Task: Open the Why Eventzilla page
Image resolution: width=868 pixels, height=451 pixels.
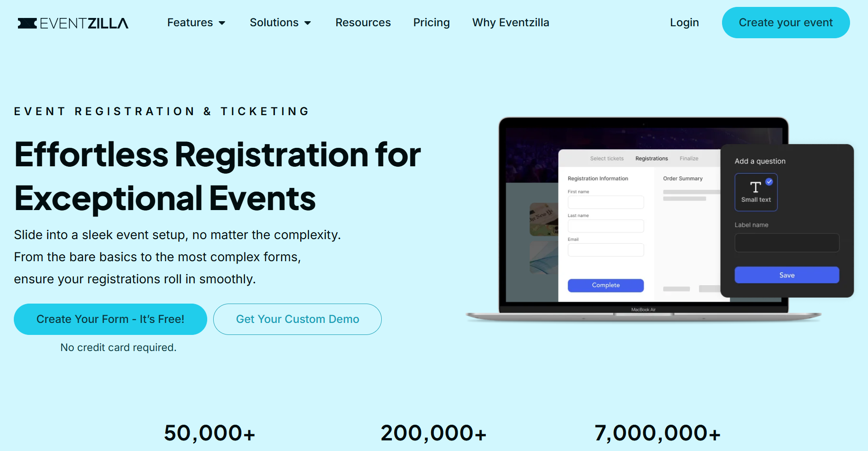Action: pos(511,23)
